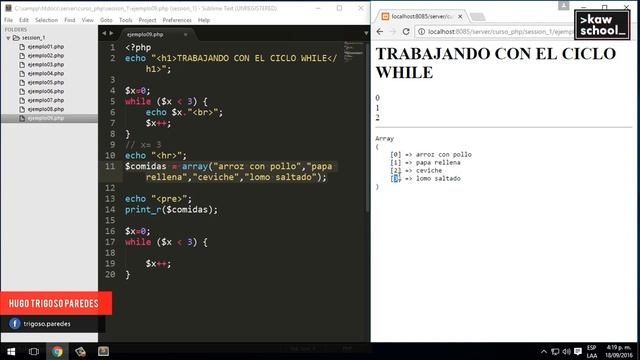Click the network icon in system tray
Image resolution: width=640 pixels, height=360 pixels.
point(555,352)
